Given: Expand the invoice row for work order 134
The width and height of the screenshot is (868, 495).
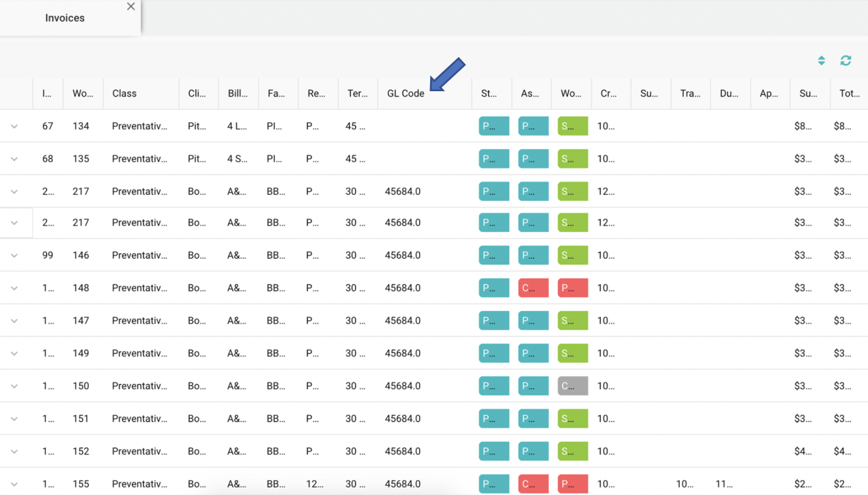Looking at the screenshot, I should tap(14, 126).
